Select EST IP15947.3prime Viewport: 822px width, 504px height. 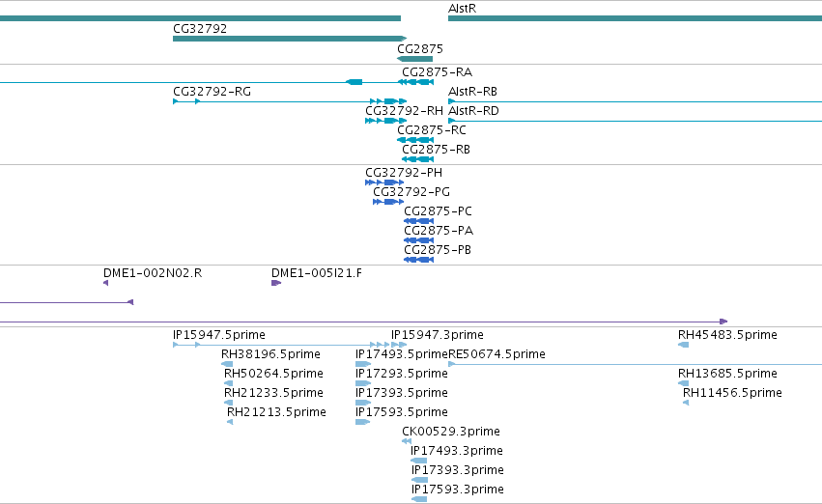[438, 335]
